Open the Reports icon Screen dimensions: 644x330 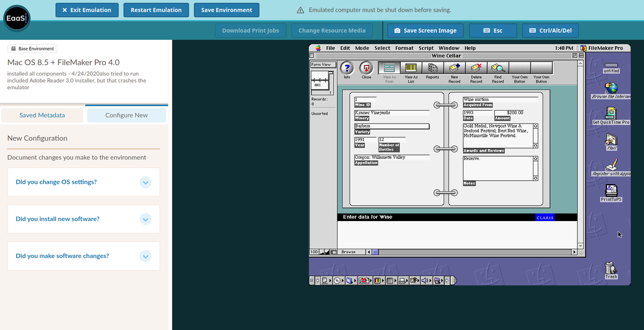433,68
